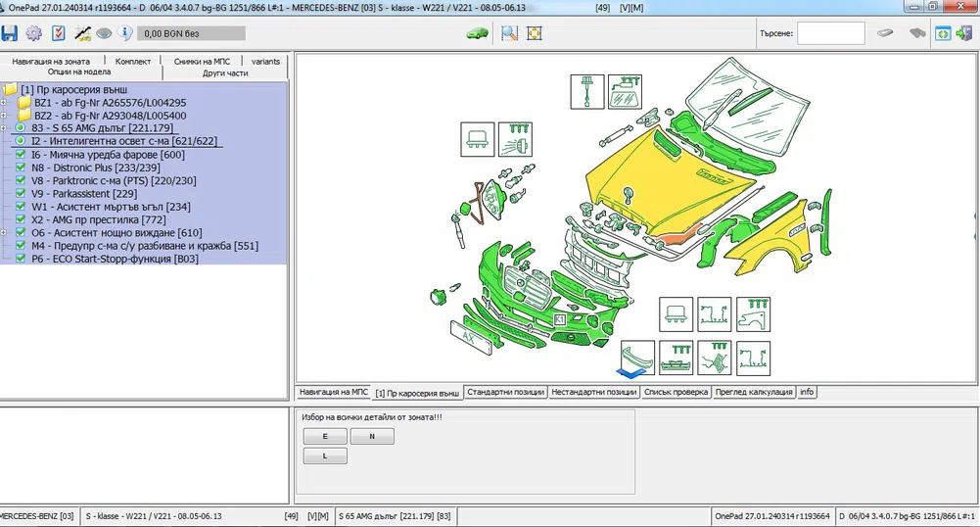This screenshot has height=527, width=980.
Task: Select radio I2 - Интелигентна освет с-ма
Action: 20,141
